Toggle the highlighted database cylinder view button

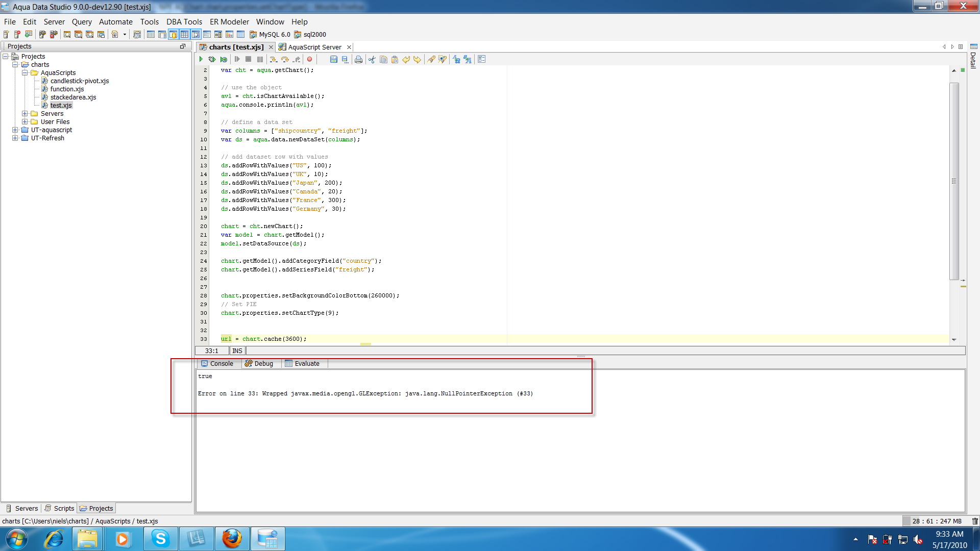173,35
